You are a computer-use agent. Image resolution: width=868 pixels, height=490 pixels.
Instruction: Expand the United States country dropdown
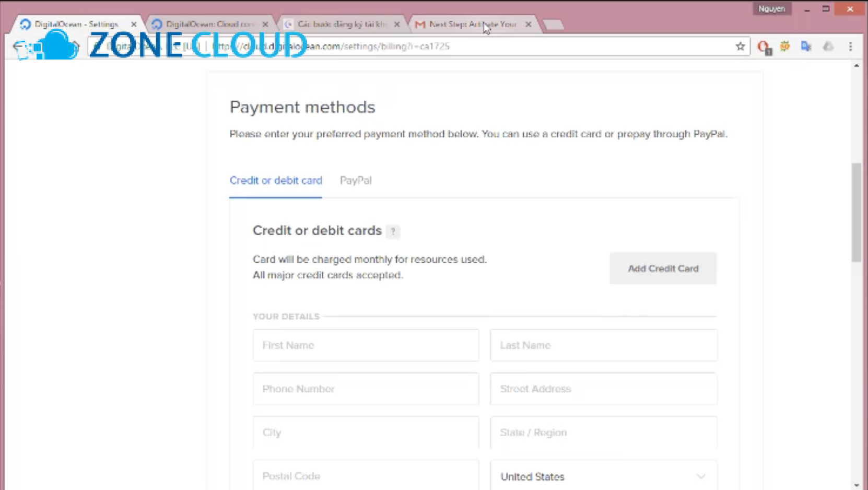(603, 475)
